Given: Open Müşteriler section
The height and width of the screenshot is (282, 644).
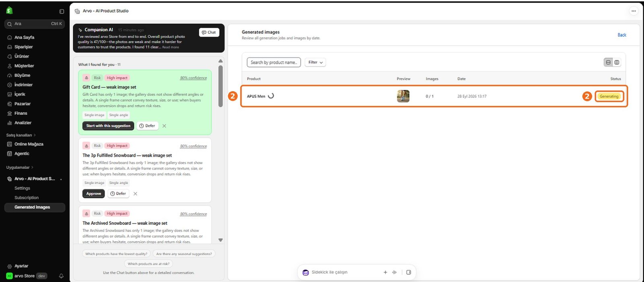Looking at the screenshot, I should (24, 66).
